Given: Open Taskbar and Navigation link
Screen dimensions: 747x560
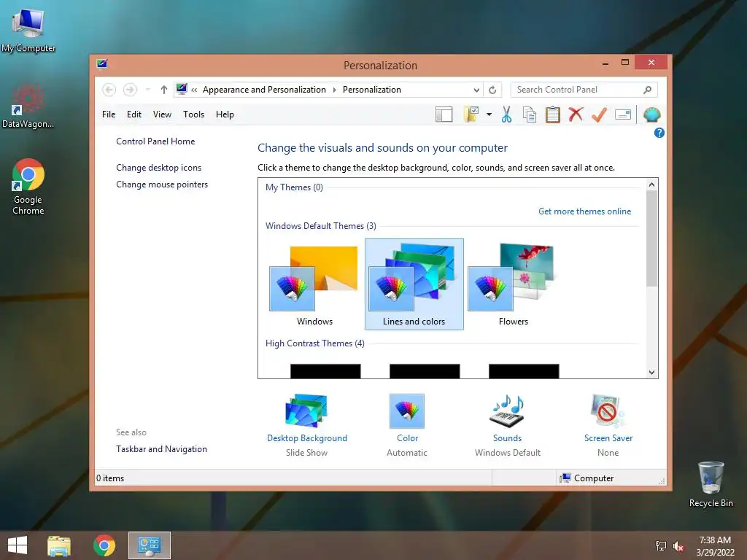Looking at the screenshot, I should pyautogui.click(x=161, y=449).
